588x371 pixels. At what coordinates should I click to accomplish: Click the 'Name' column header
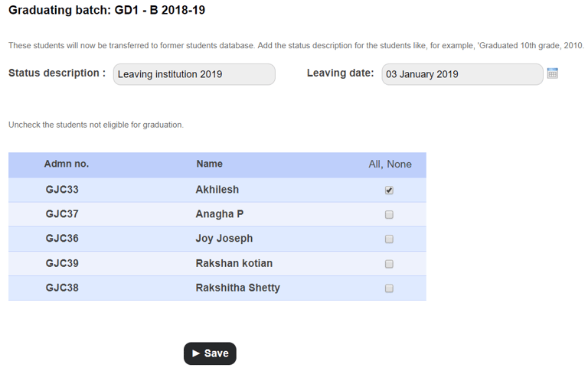click(209, 164)
